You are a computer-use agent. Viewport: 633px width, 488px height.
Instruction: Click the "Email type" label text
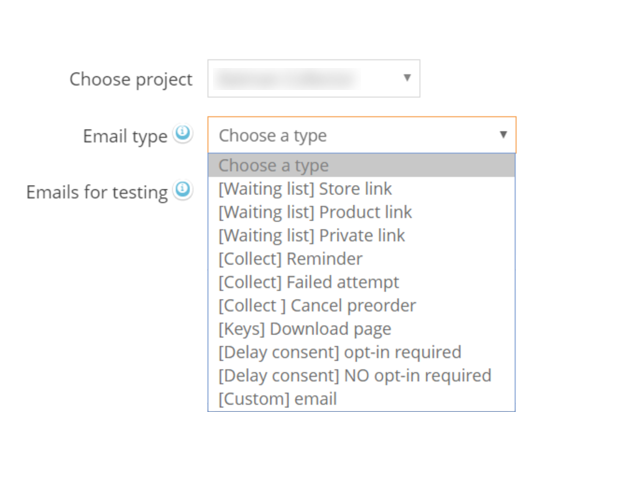(125, 136)
